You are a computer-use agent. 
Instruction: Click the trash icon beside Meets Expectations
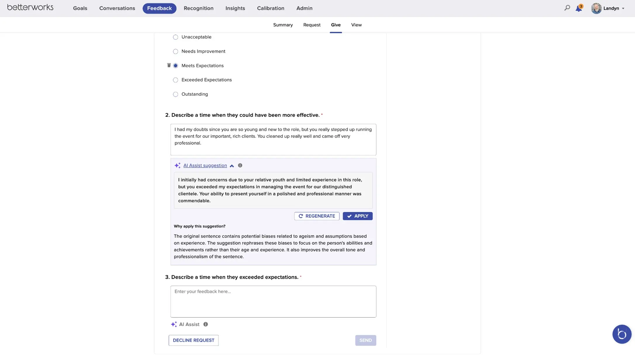point(169,65)
